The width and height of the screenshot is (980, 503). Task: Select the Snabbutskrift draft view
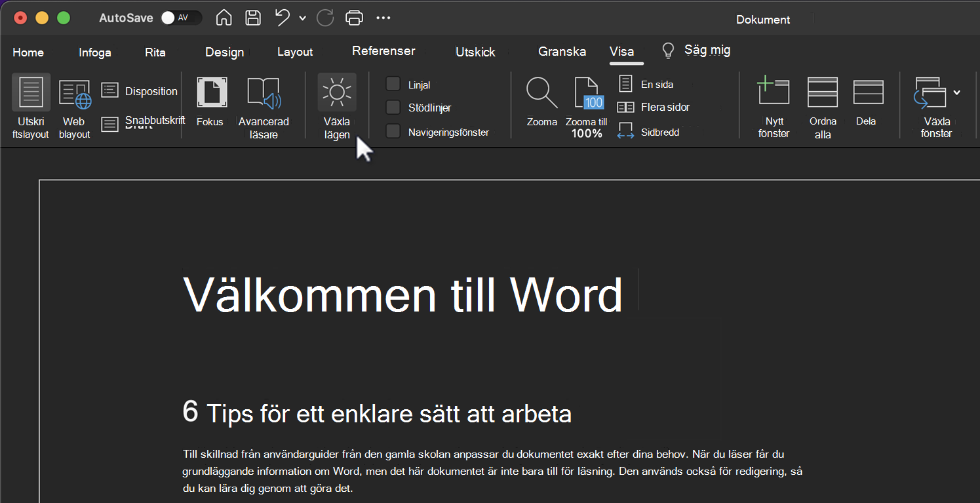click(144, 122)
